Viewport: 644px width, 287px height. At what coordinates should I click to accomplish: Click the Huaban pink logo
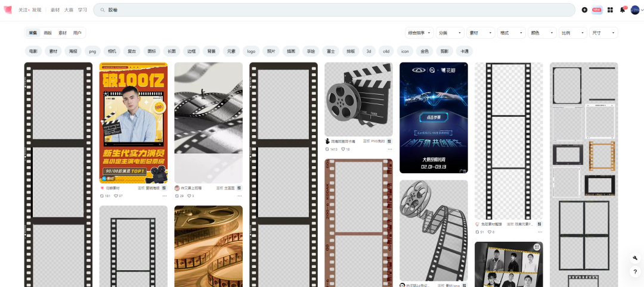[8, 10]
